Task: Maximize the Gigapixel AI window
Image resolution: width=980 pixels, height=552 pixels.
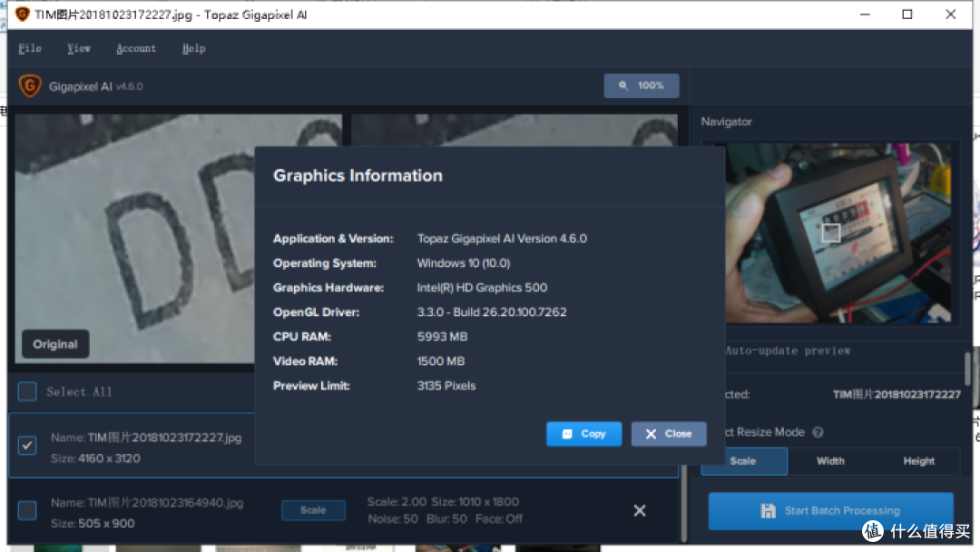Action: pyautogui.click(x=907, y=15)
